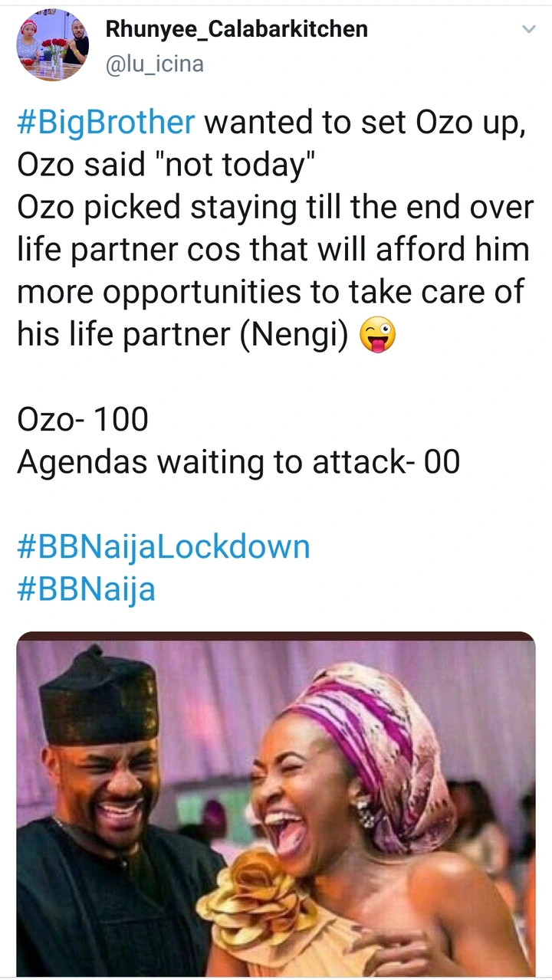The width and height of the screenshot is (552, 980).
Task: Click the woman's earring in the photo
Action: coord(363,810)
